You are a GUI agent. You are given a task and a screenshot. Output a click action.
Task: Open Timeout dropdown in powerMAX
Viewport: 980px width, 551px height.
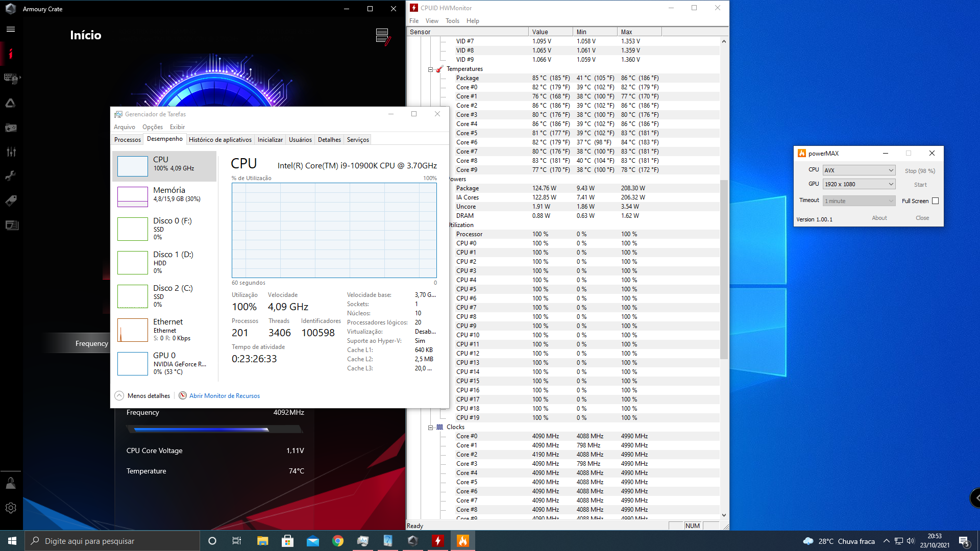(x=859, y=201)
